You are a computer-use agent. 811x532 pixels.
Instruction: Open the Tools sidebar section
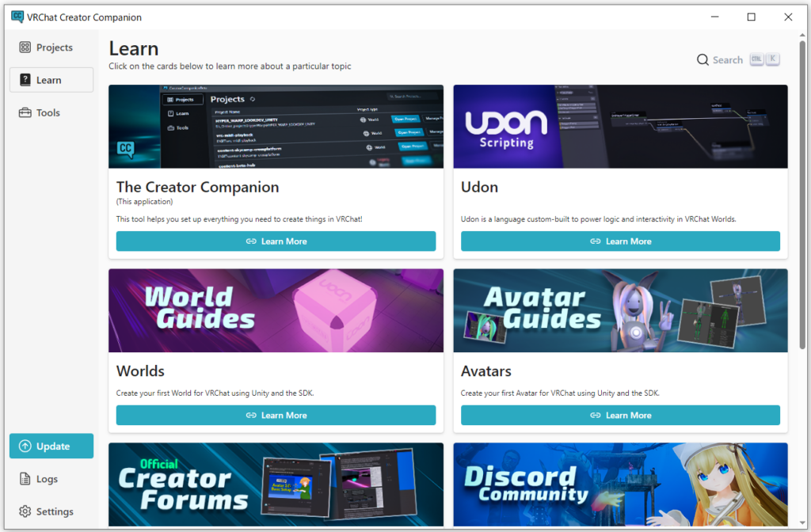click(51, 112)
